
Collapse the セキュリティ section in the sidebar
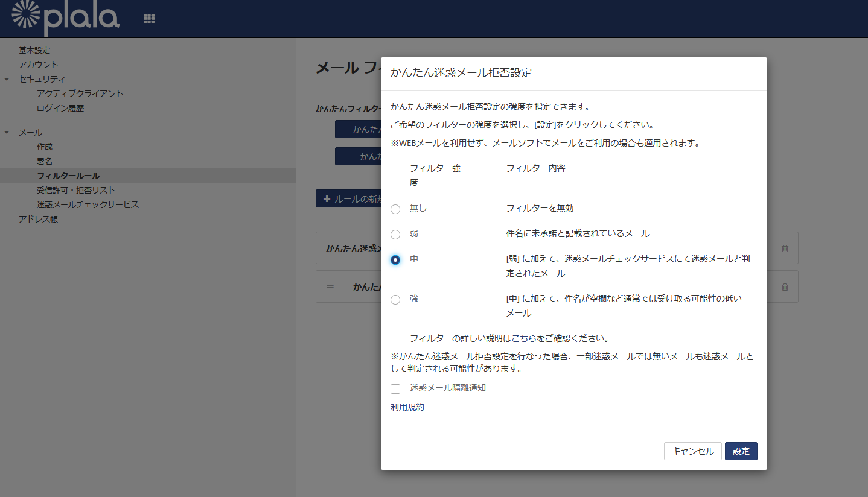click(x=6, y=79)
